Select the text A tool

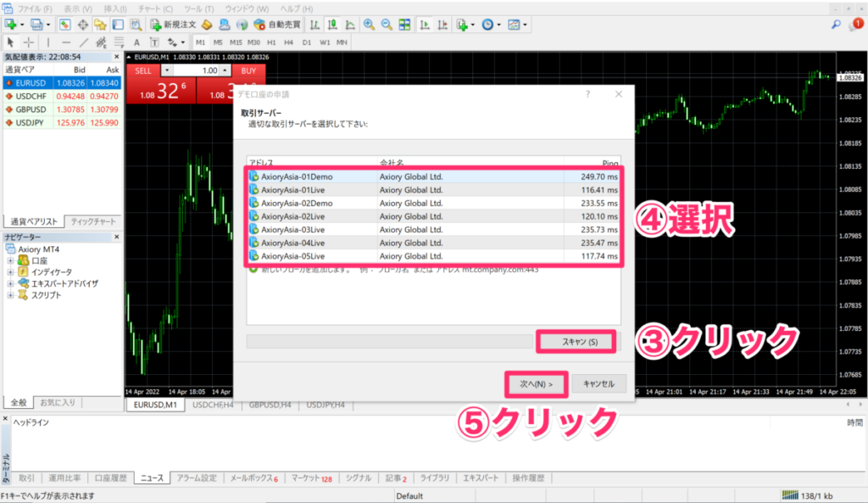(x=136, y=42)
